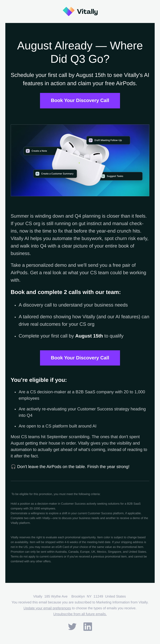Click the AirPods case promotional image
160x644 pixels.
80,160
